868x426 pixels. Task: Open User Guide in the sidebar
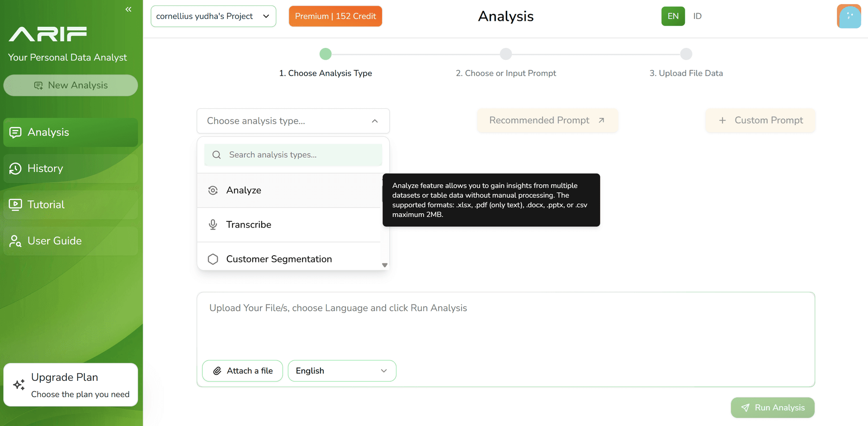point(71,241)
